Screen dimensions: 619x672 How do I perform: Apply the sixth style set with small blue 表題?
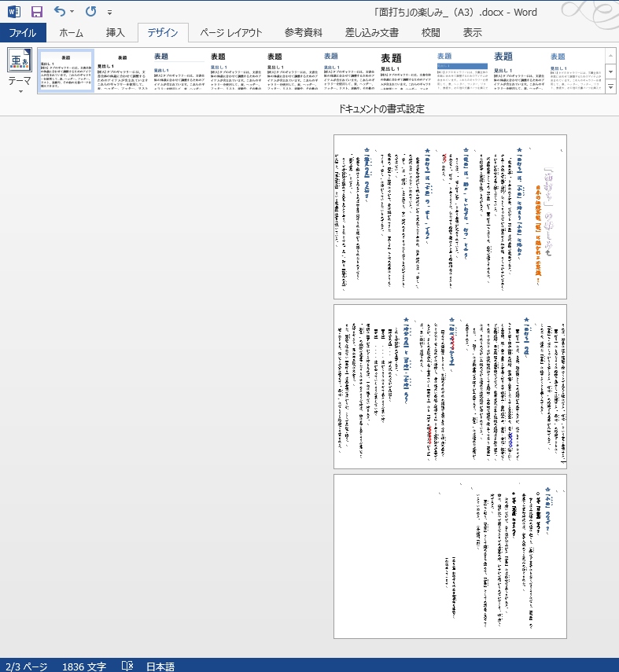(x=348, y=72)
